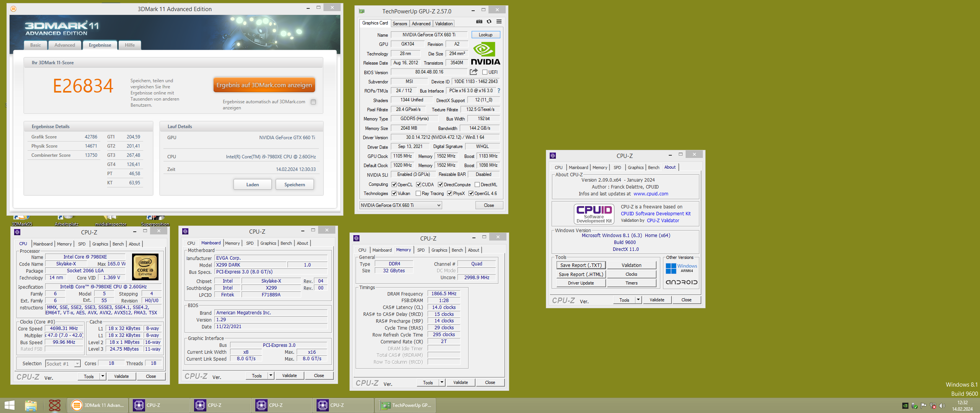Click the Core Speed value 4698.31 MHz
Screen dimensions: 980x413
(x=64, y=328)
